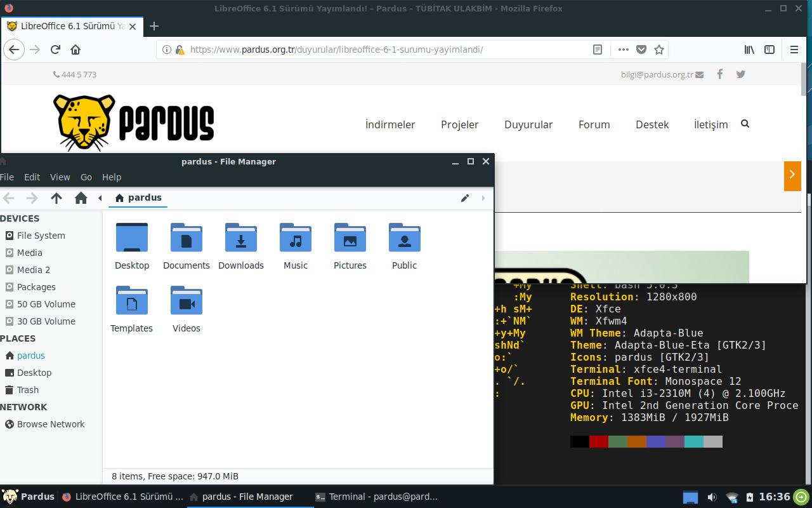Click the search magnifier on the Pardus site
Viewport: 812px width, 508px height.
click(x=745, y=123)
